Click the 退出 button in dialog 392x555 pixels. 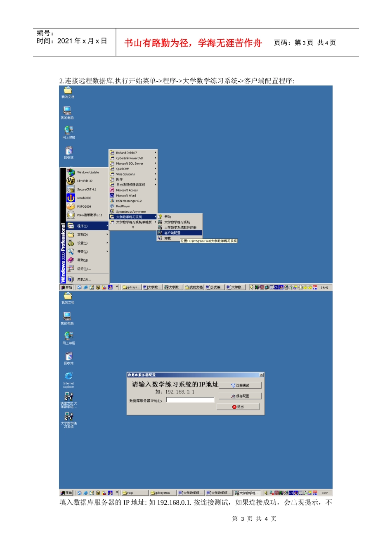[x=238, y=407]
